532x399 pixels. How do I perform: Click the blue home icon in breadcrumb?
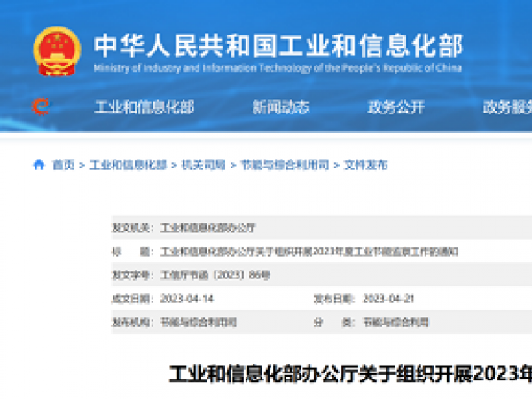pyautogui.click(x=39, y=165)
